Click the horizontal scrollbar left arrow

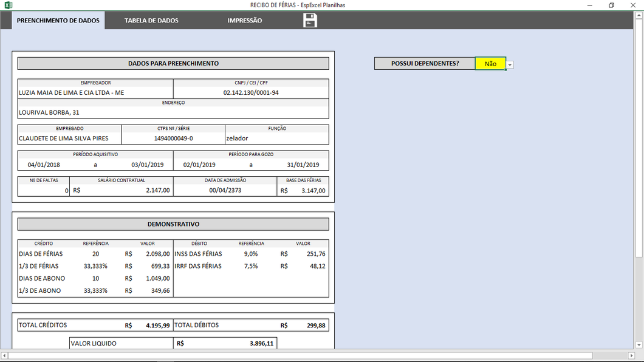click(5, 355)
